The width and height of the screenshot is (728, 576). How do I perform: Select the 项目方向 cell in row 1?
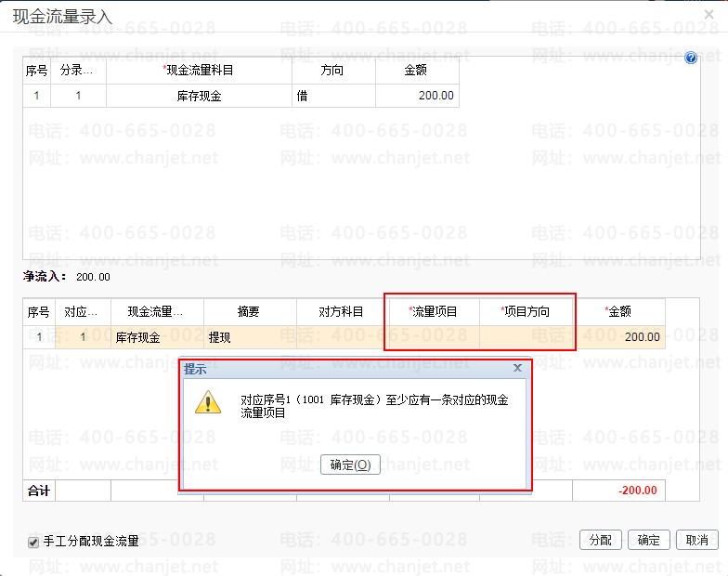[526, 337]
